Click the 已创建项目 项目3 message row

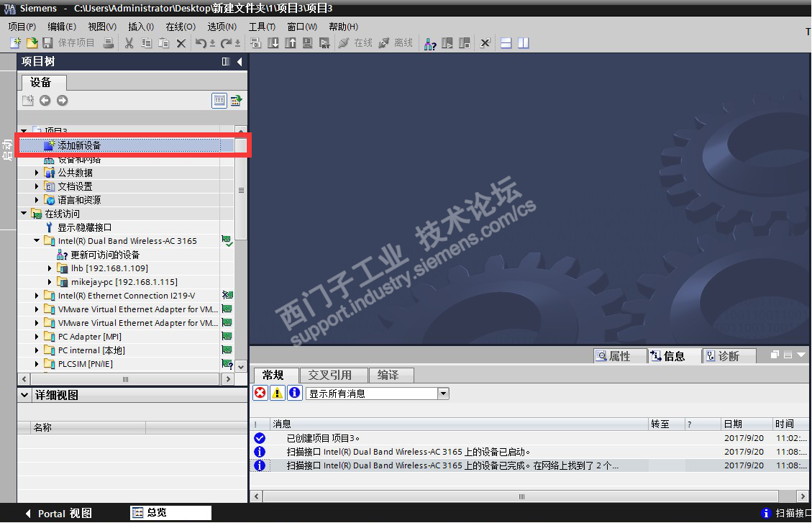(x=529, y=438)
